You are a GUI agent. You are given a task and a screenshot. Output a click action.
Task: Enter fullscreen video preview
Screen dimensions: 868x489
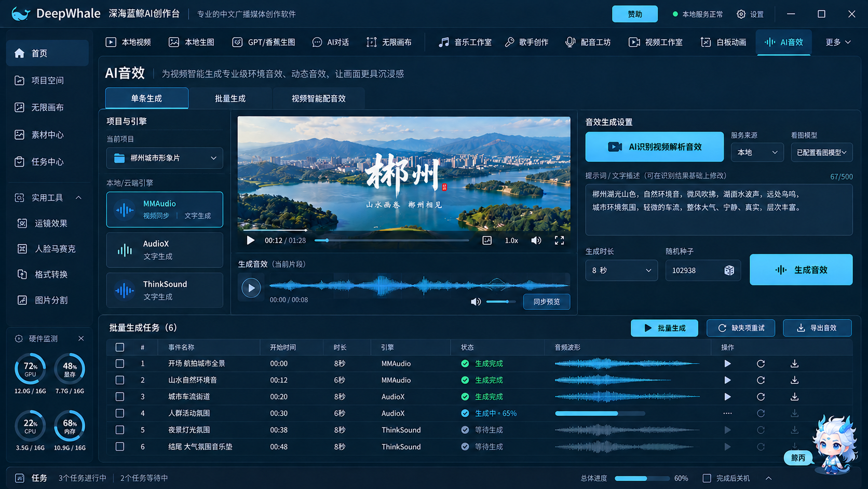coord(559,241)
